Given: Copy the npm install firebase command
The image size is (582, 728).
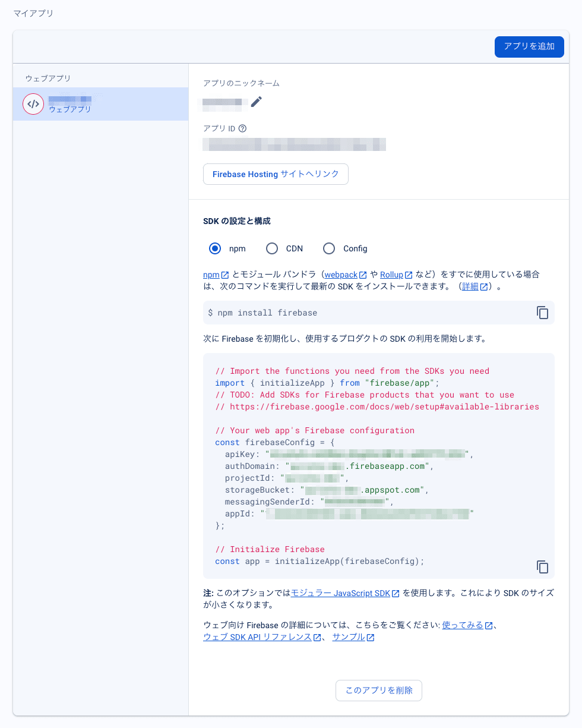Looking at the screenshot, I should (x=542, y=313).
